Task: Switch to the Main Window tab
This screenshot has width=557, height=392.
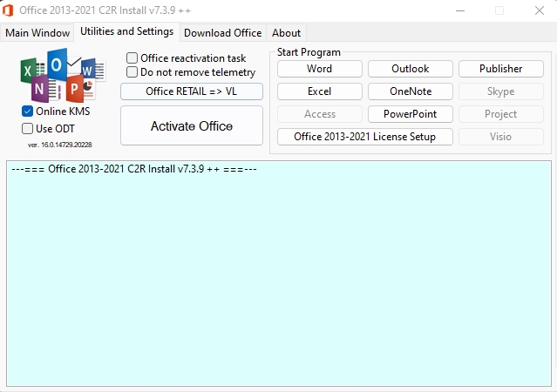Action: click(37, 33)
